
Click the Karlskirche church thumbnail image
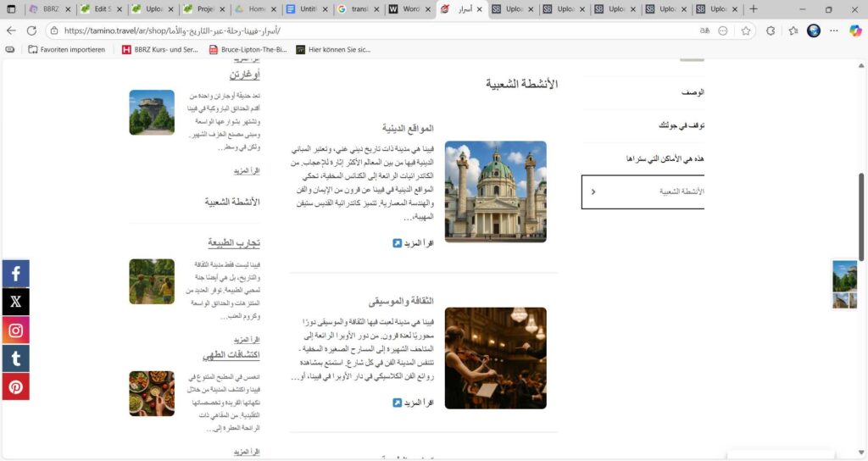pos(495,192)
